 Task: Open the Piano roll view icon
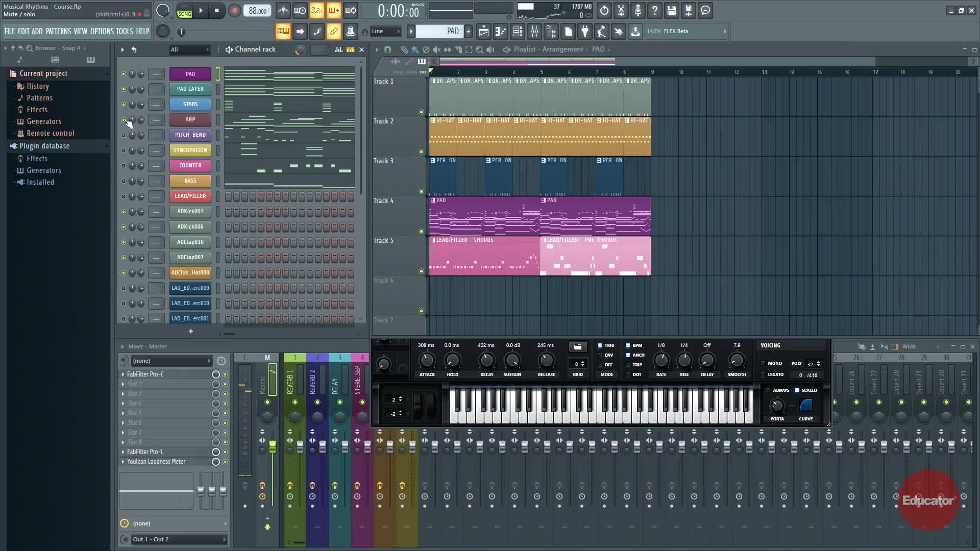click(x=501, y=32)
